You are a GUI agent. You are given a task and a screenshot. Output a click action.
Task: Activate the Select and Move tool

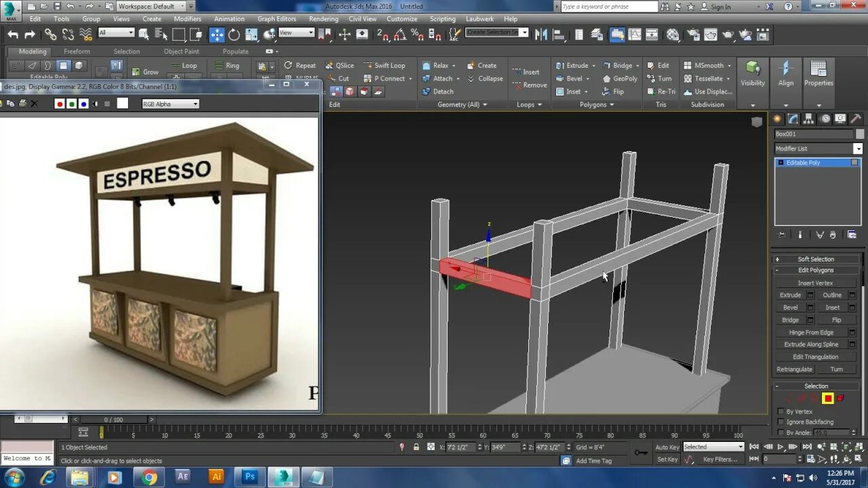click(x=217, y=35)
